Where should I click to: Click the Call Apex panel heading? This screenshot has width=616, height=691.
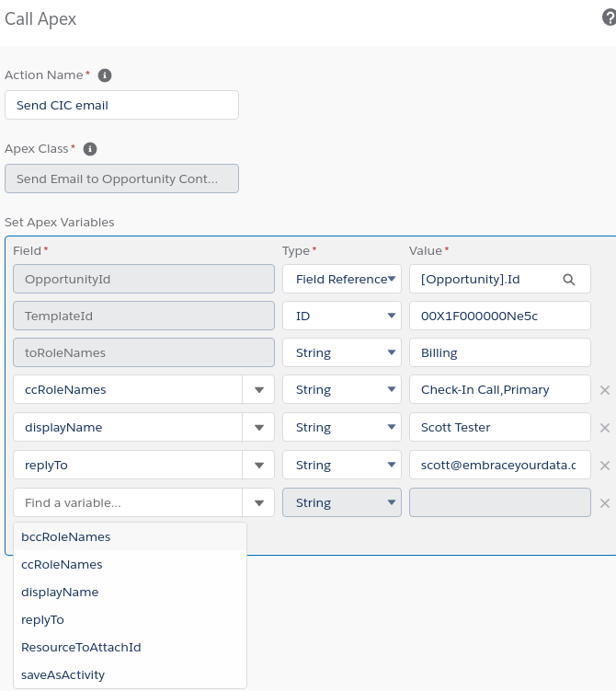coord(40,19)
